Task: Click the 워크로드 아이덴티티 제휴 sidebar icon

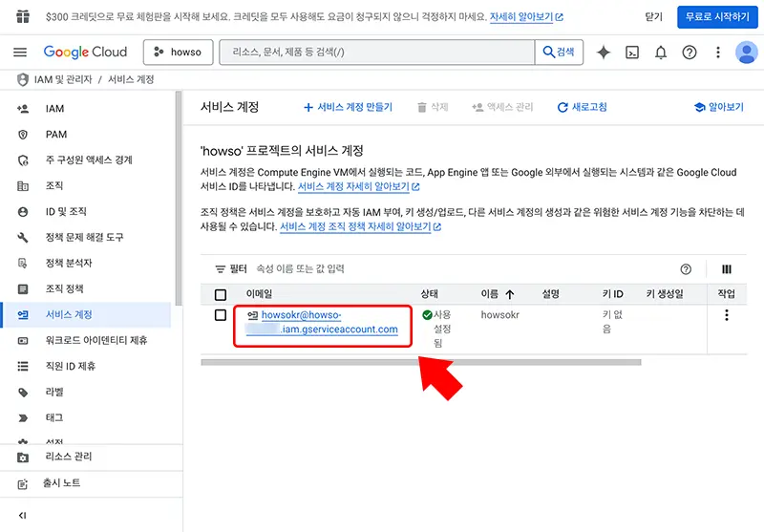Action: click(x=22, y=341)
